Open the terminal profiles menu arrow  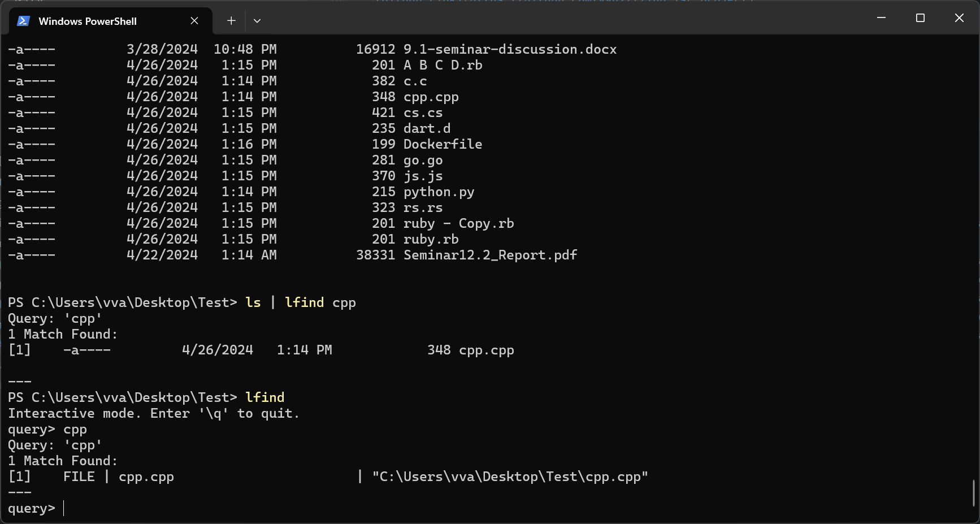(x=257, y=20)
